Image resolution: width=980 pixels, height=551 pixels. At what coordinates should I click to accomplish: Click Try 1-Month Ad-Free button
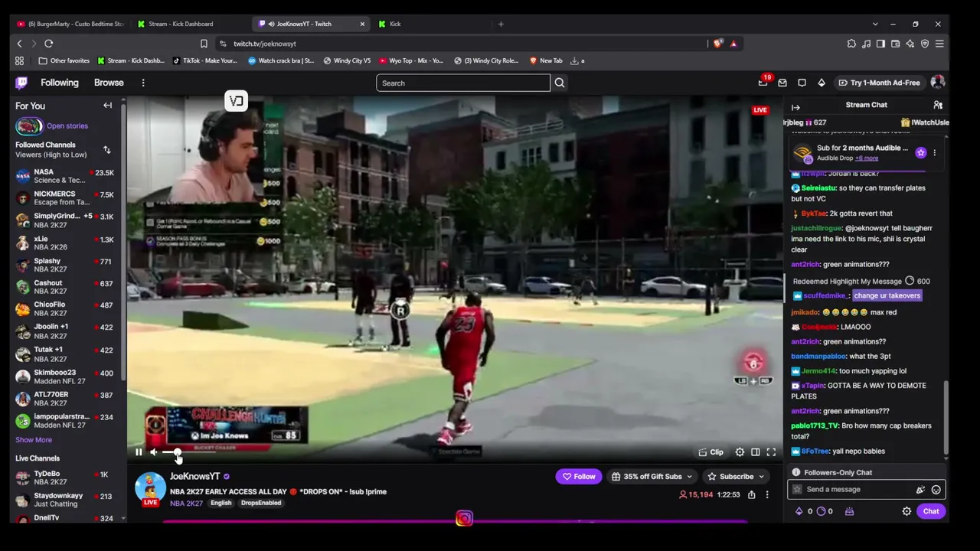pyautogui.click(x=879, y=83)
